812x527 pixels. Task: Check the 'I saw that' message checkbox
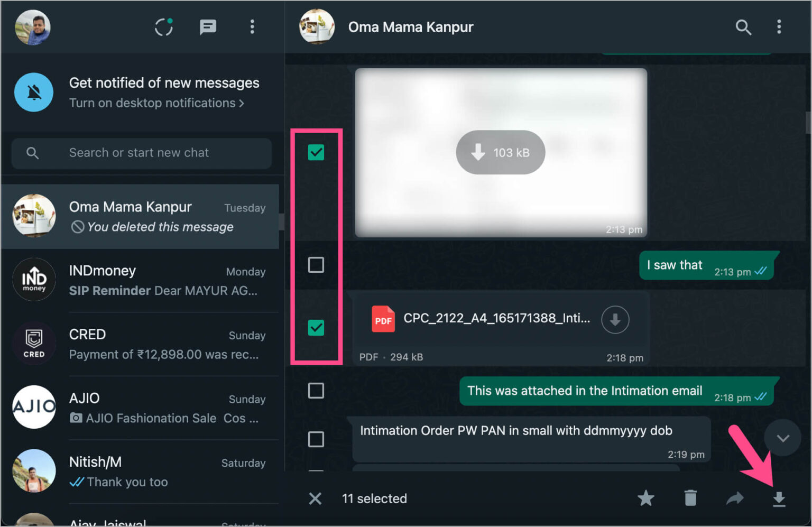pos(316,265)
